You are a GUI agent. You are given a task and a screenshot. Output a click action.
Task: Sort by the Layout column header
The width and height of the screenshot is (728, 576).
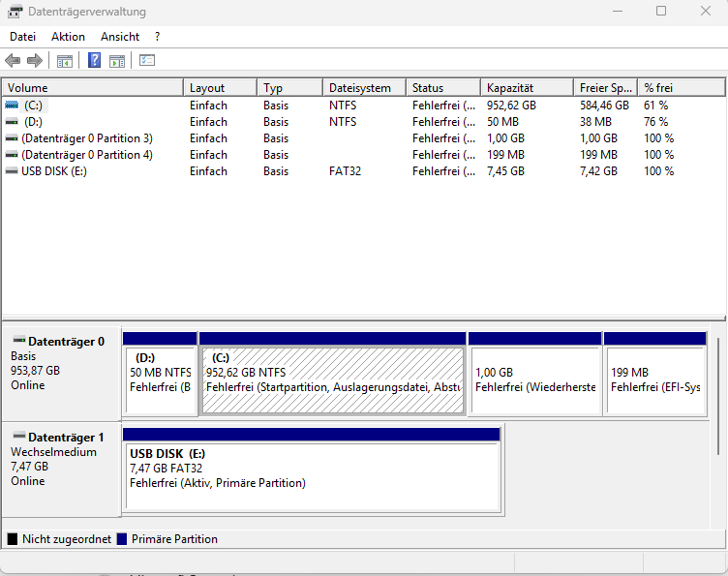pos(221,88)
